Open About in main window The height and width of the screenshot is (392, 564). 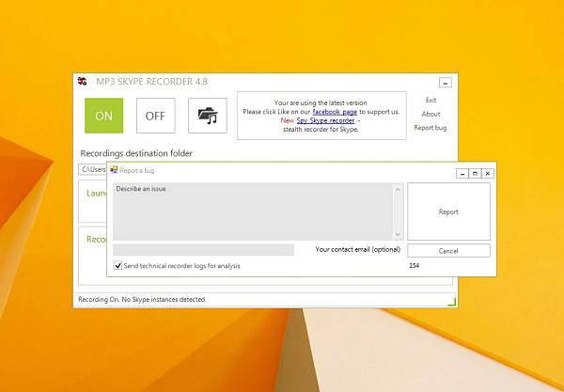point(431,114)
